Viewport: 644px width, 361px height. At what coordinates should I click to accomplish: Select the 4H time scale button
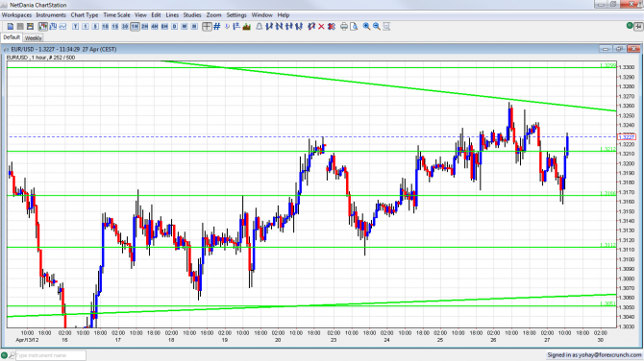[155, 27]
